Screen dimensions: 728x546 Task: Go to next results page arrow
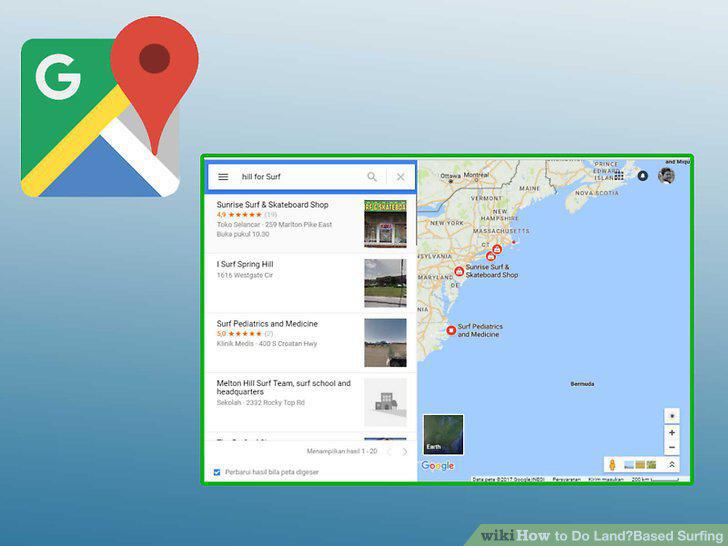(x=405, y=451)
